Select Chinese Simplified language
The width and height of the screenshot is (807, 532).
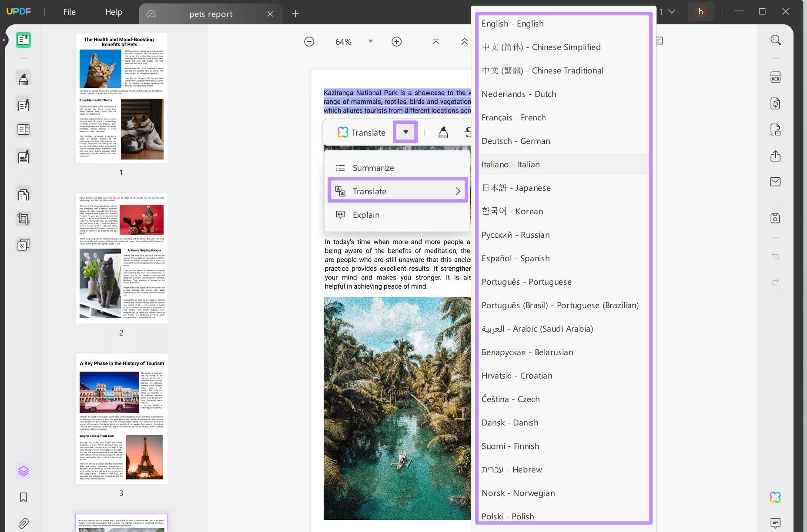(564, 47)
